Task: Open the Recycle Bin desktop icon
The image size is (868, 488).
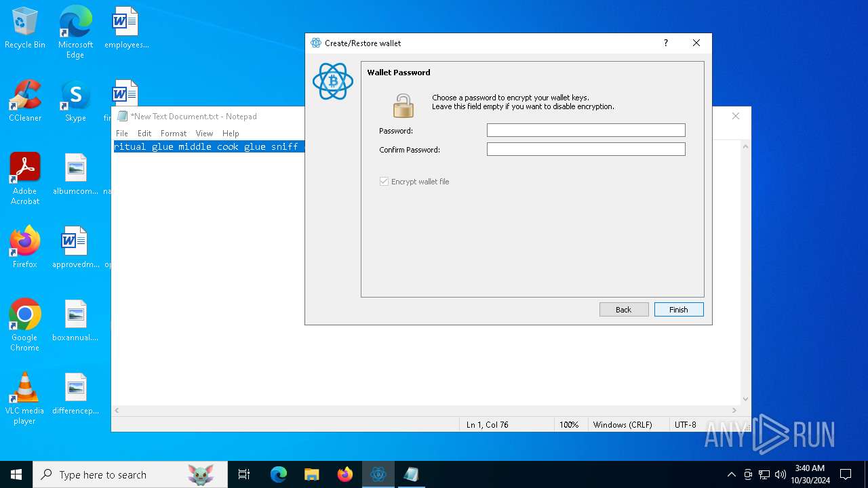Action: pos(25,28)
